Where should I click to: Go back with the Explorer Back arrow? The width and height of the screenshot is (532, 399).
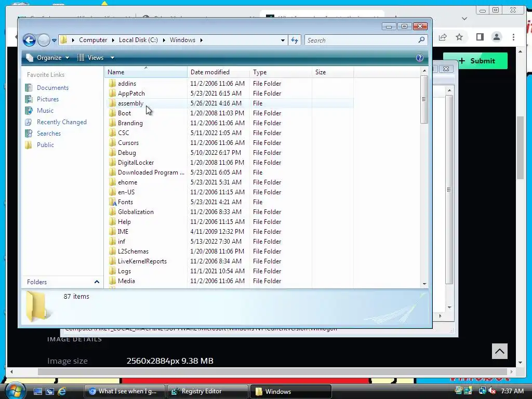(29, 40)
